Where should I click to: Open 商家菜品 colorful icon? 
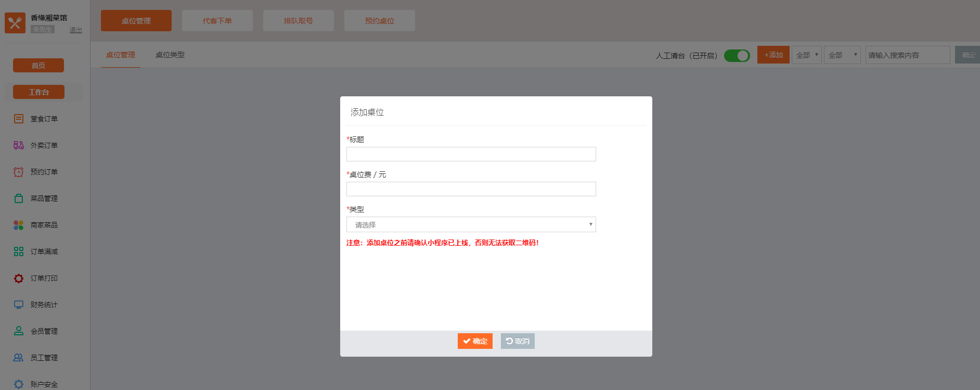pyautogui.click(x=19, y=225)
